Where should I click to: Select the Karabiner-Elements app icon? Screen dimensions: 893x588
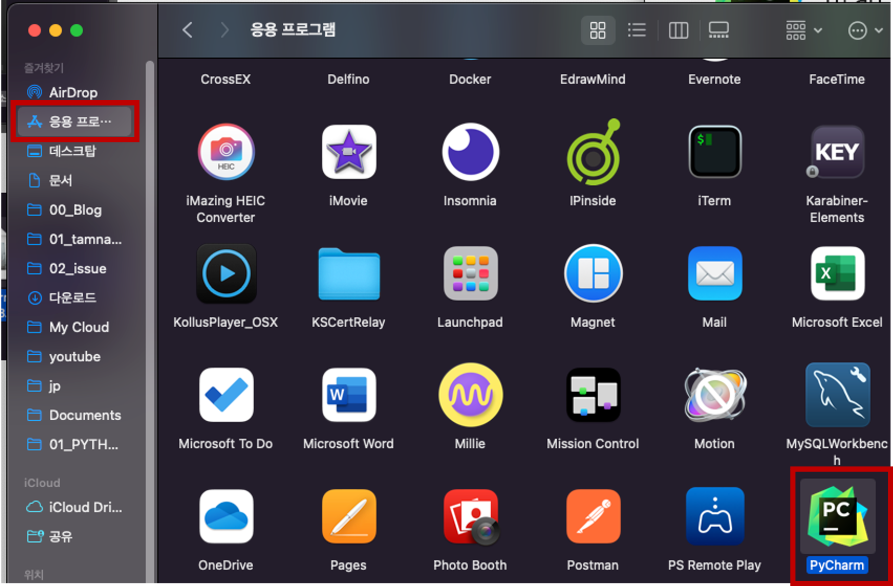837,152
